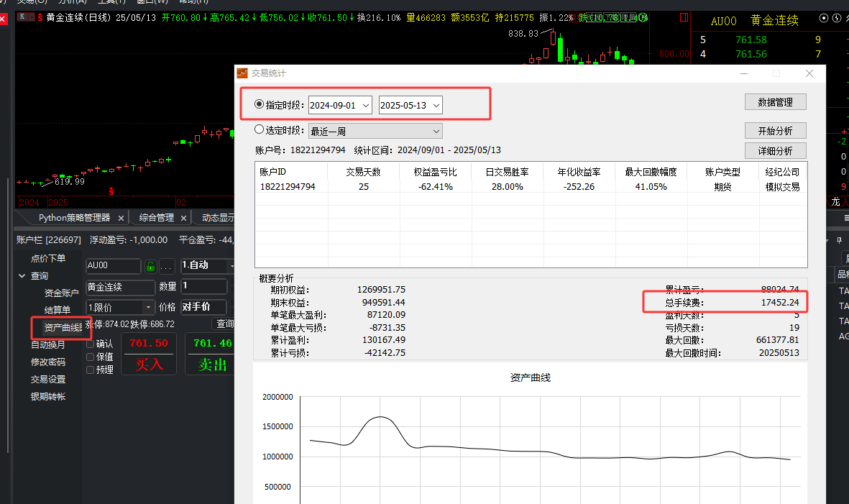Click the 对手价 price input field

click(x=203, y=307)
